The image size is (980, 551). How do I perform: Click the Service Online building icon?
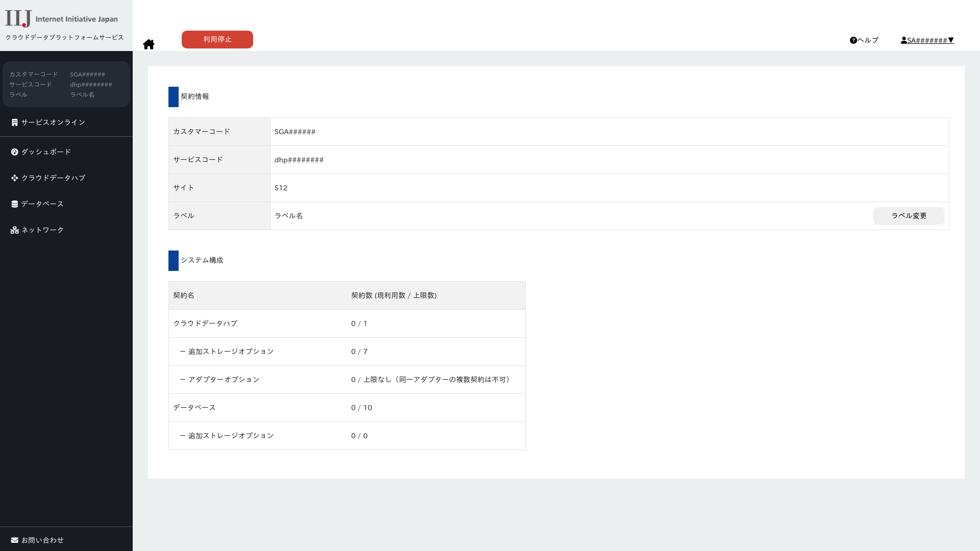pos(15,122)
